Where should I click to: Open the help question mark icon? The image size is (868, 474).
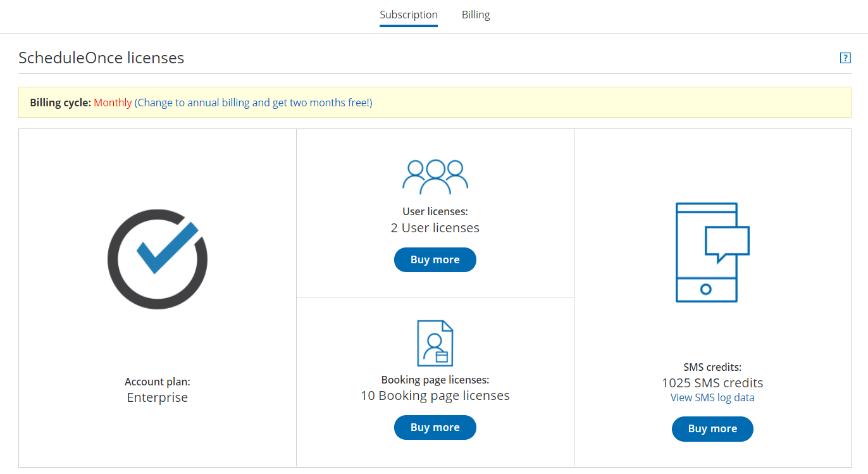(x=845, y=58)
